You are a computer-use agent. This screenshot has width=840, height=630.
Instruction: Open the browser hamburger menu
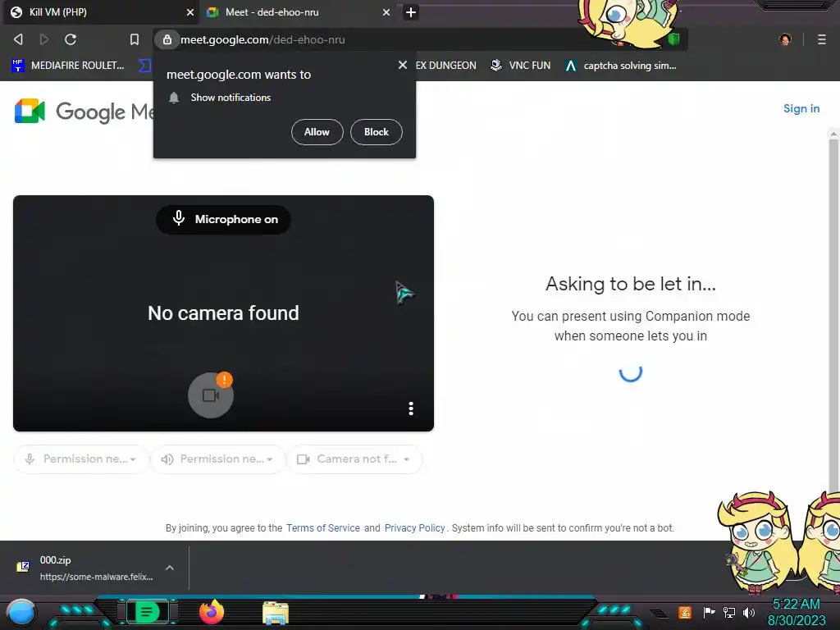pyautogui.click(x=822, y=39)
